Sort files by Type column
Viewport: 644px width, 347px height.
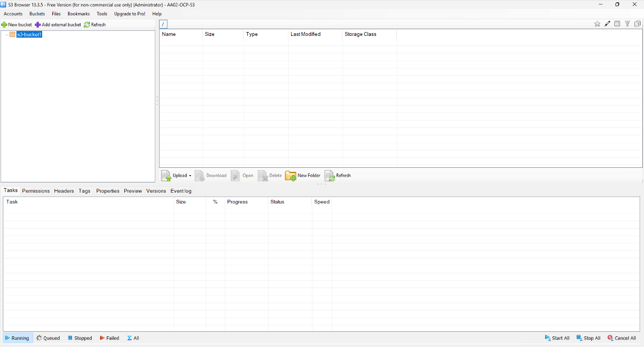(x=266, y=34)
